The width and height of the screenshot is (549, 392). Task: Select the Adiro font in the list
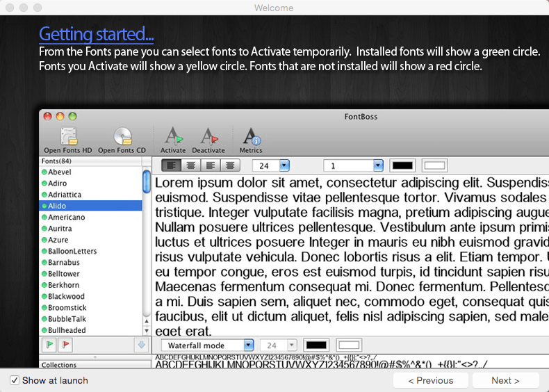click(x=90, y=183)
